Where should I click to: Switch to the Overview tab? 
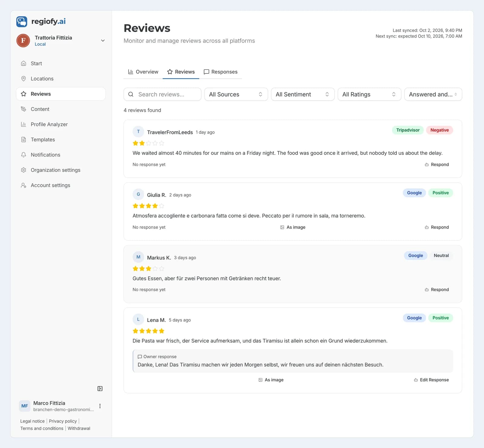(143, 72)
